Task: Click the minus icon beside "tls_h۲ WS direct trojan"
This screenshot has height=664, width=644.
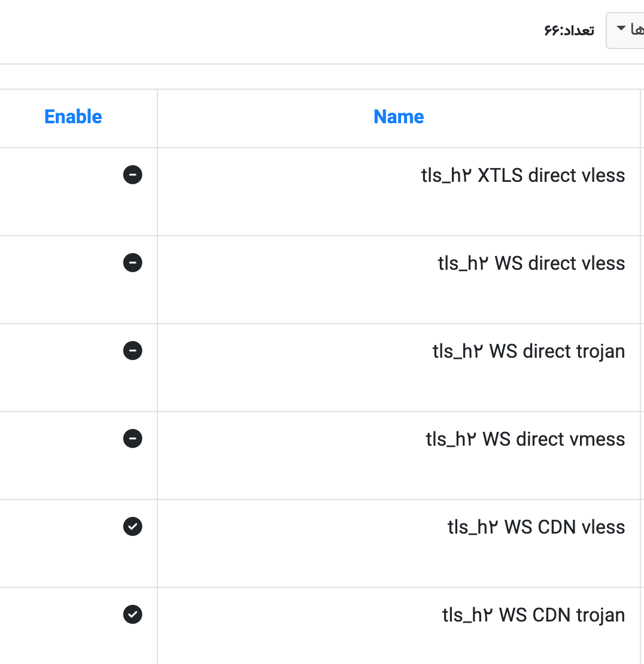Action: 133,351
